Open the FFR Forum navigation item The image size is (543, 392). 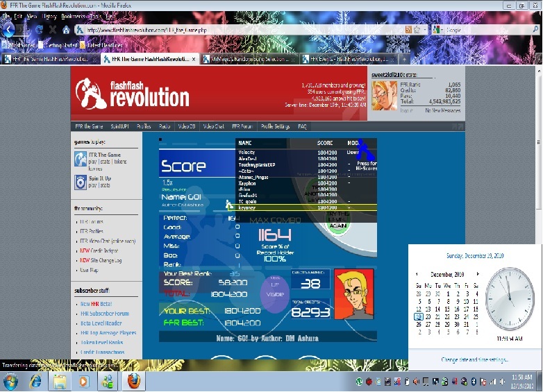[242, 126]
